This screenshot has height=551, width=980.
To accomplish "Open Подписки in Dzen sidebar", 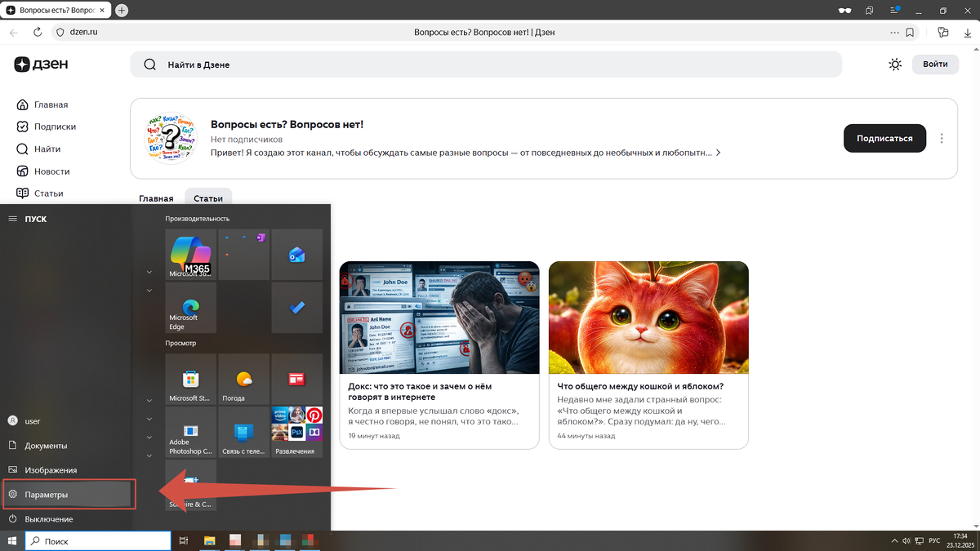I will (46, 127).
